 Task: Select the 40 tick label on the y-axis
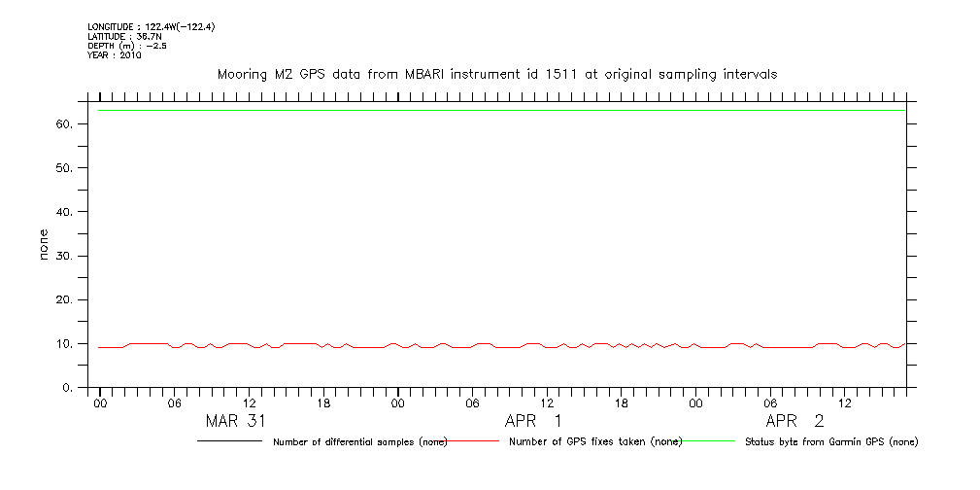[x=65, y=212]
